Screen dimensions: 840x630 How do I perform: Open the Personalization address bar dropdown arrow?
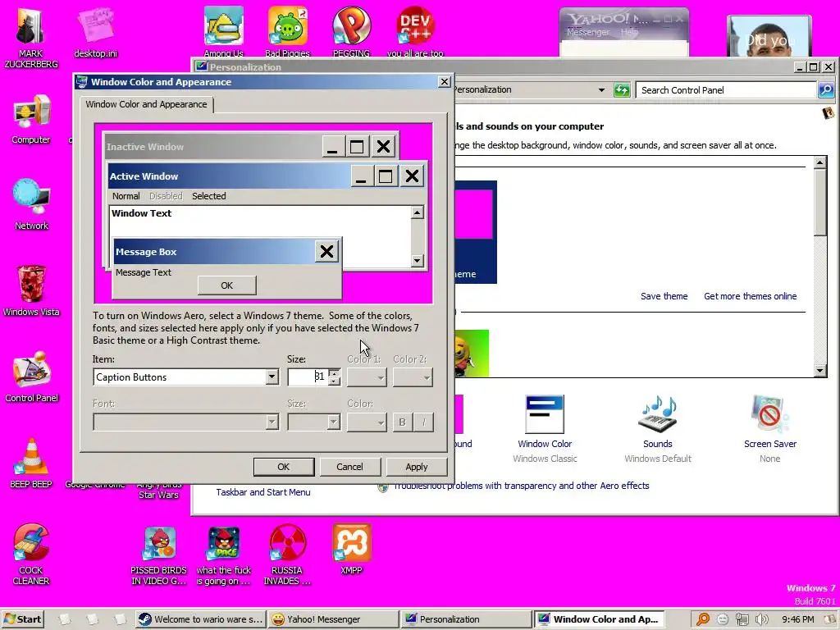[601, 90]
